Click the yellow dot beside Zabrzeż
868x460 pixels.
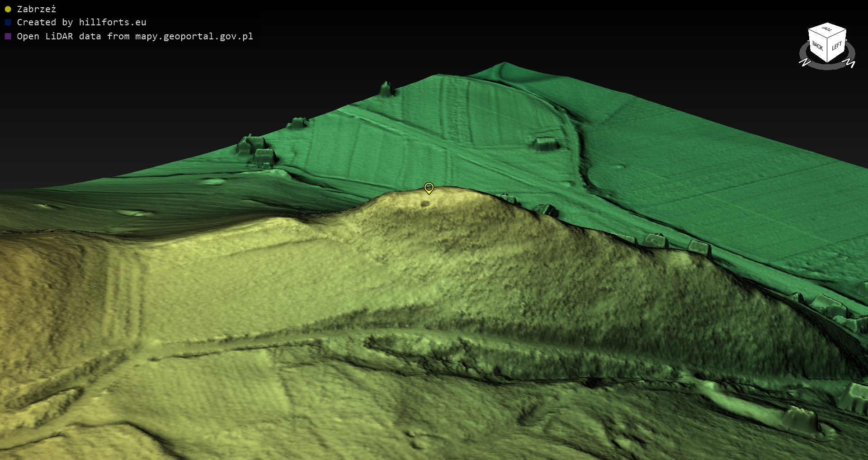click(x=8, y=9)
